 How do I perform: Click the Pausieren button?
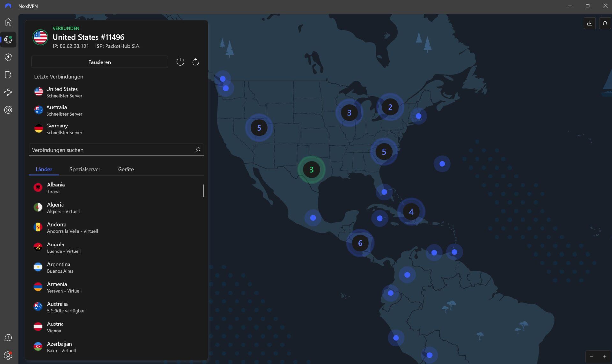pyautogui.click(x=99, y=62)
